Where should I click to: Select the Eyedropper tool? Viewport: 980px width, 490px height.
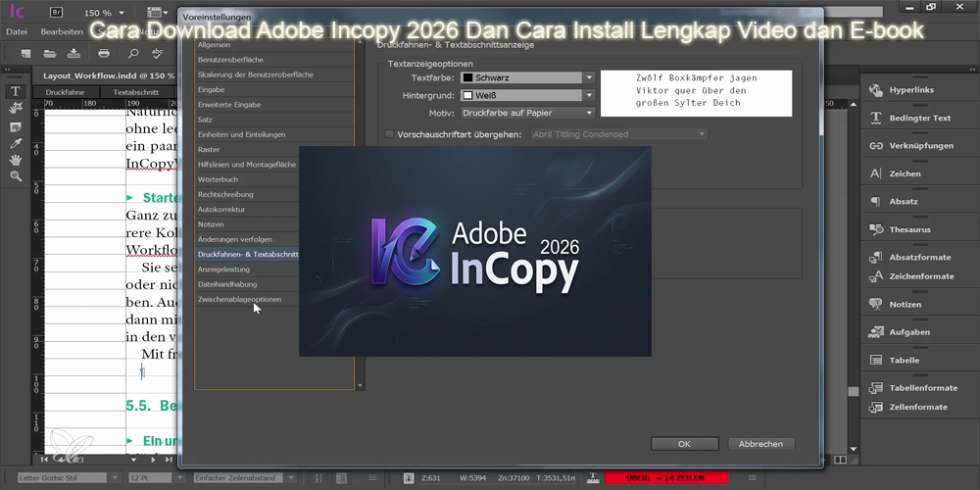[x=16, y=144]
